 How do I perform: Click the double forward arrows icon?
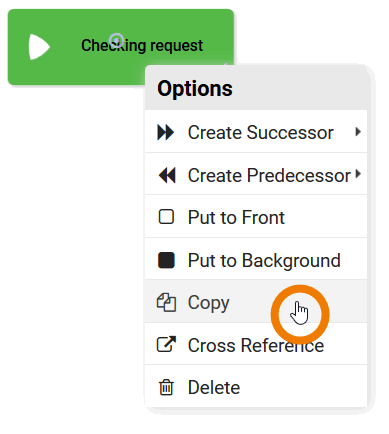click(x=166, y=132)
